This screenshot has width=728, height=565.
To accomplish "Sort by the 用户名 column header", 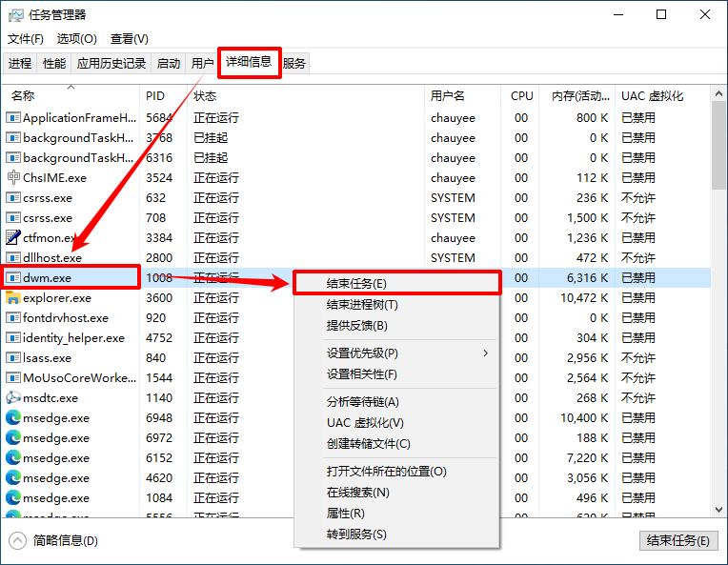I will point(462,95).
